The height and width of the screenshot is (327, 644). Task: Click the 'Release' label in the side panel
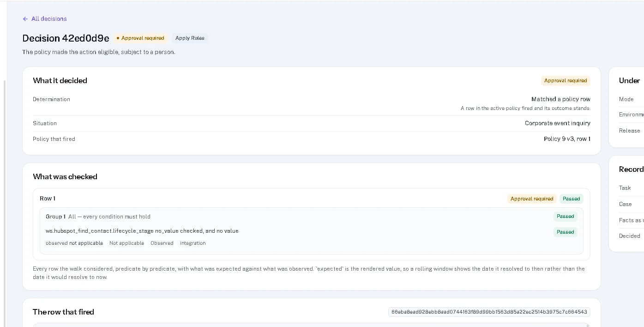629,131
